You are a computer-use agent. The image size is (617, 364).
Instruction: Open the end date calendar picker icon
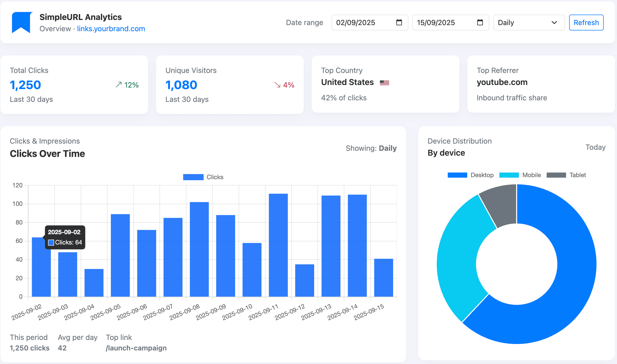click(x=480, y=23)
